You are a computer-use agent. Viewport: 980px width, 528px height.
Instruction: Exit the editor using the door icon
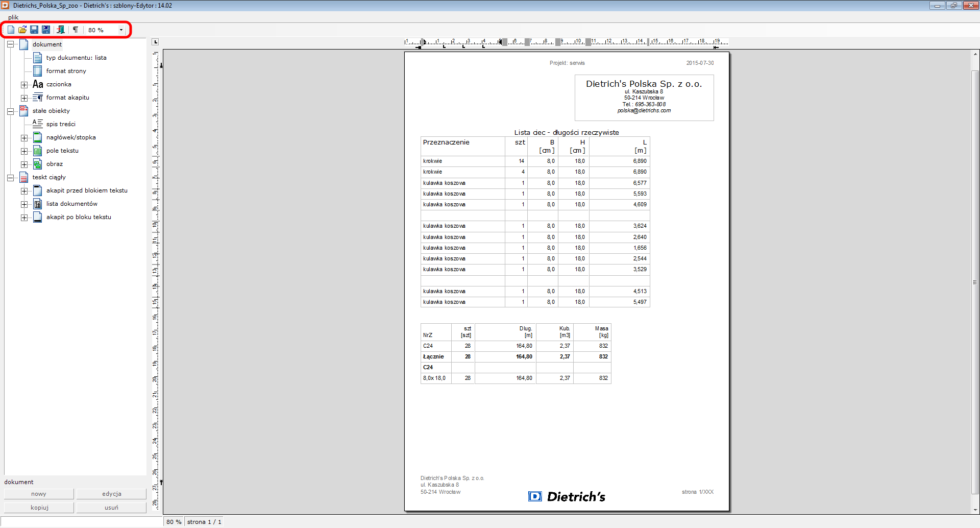coord(61,30)
